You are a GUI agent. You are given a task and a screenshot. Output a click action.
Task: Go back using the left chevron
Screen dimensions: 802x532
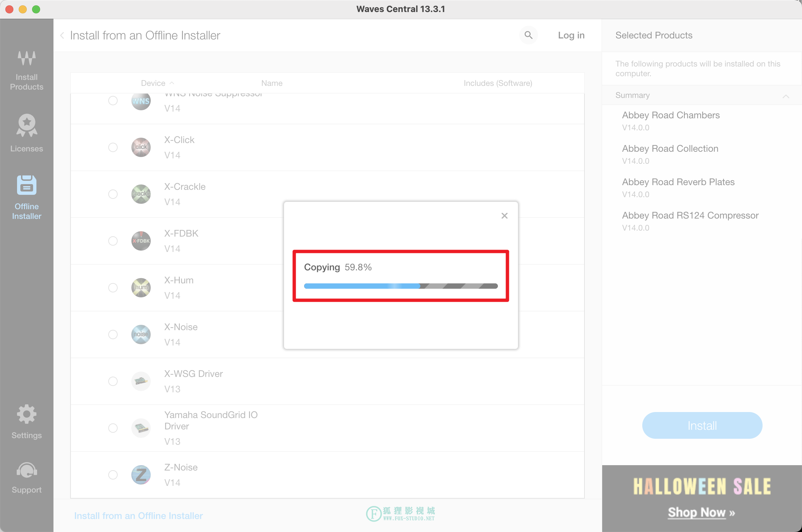(62, 35)
